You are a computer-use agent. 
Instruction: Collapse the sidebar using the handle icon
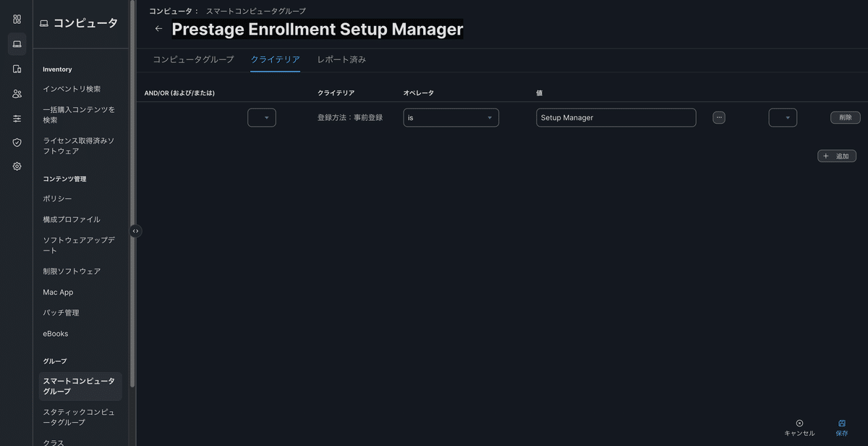point(135,230)
